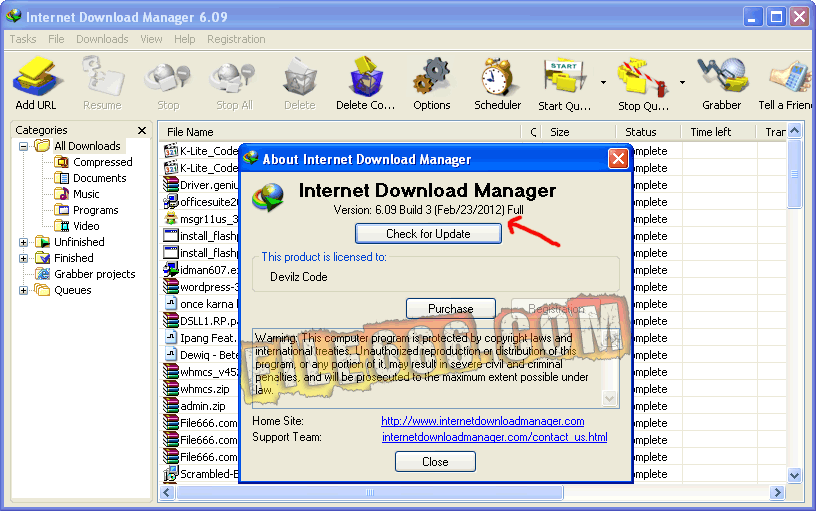Select the once karna file row

[x=201, y=304]
